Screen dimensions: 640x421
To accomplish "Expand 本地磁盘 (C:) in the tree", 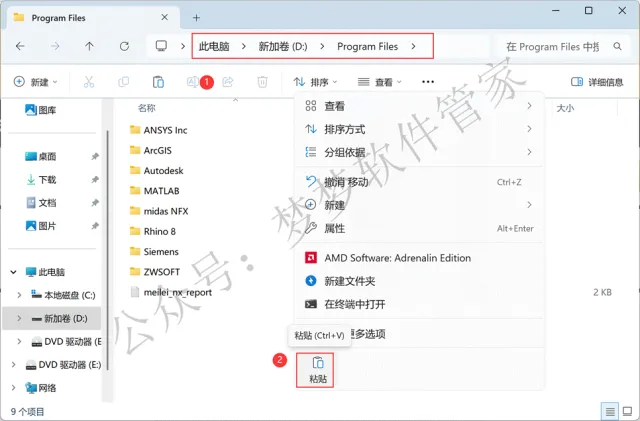I will coord(19,295).
